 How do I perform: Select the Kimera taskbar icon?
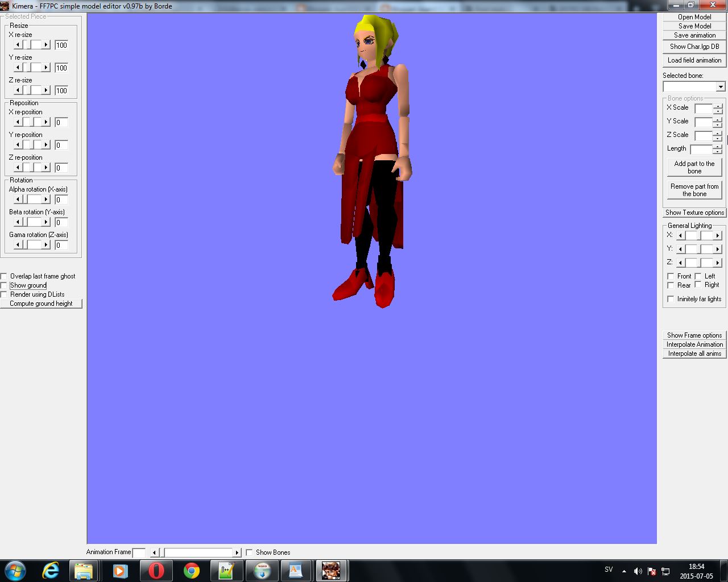[x=331, y=570]
